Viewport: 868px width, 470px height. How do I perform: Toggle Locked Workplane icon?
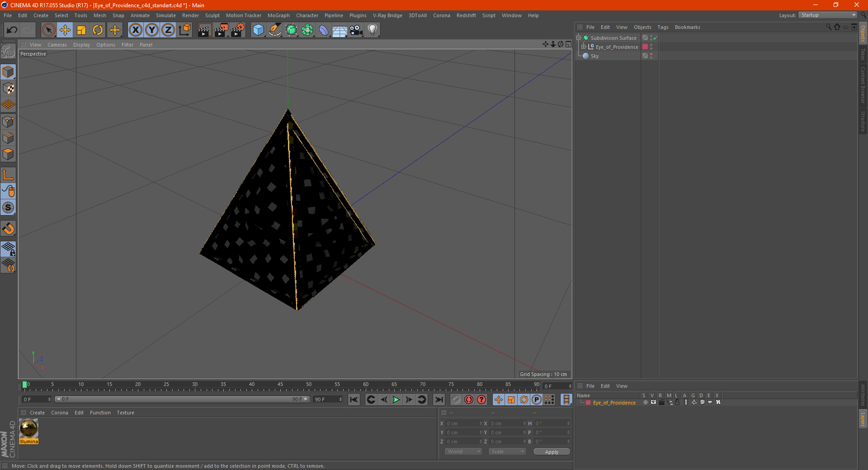(8, 249)
